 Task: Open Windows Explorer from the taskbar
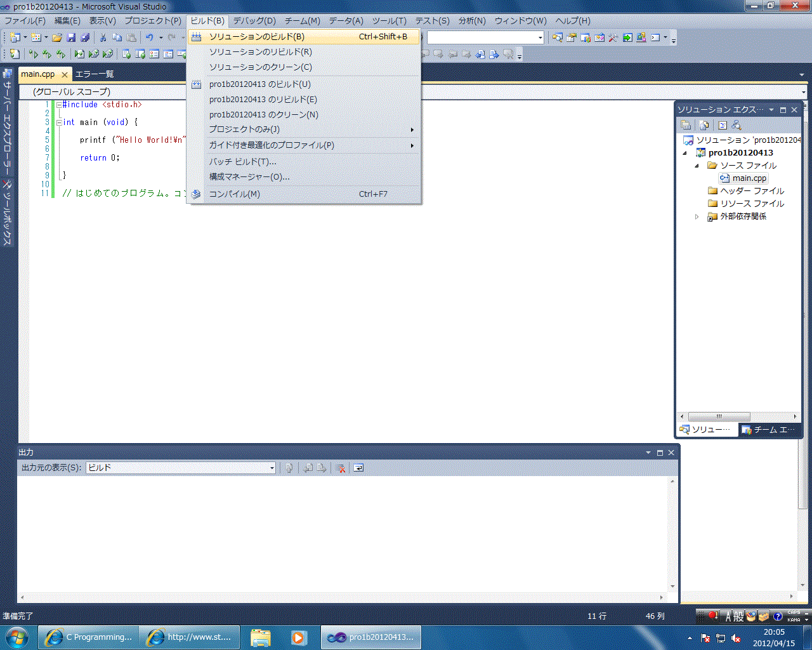(261, 637)
